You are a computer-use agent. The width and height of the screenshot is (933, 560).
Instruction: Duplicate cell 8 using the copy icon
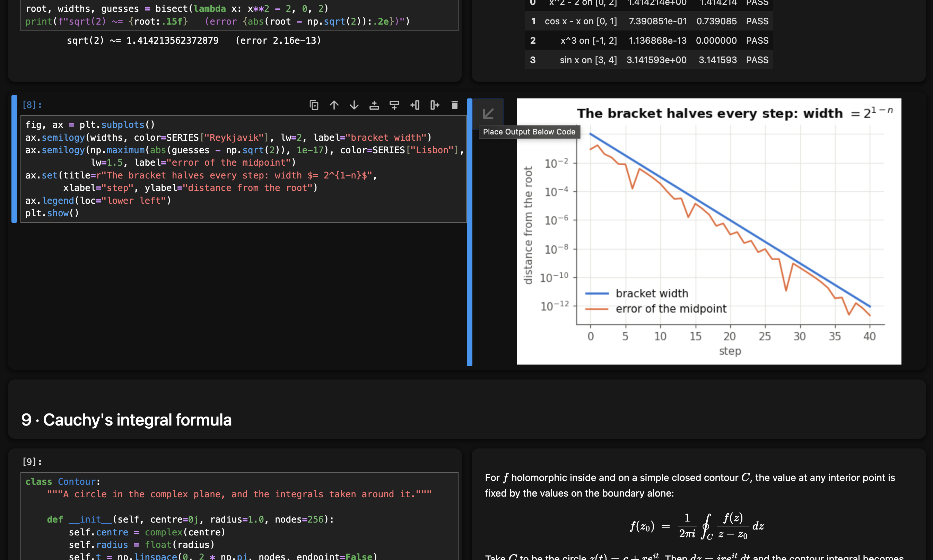point(314,105)
